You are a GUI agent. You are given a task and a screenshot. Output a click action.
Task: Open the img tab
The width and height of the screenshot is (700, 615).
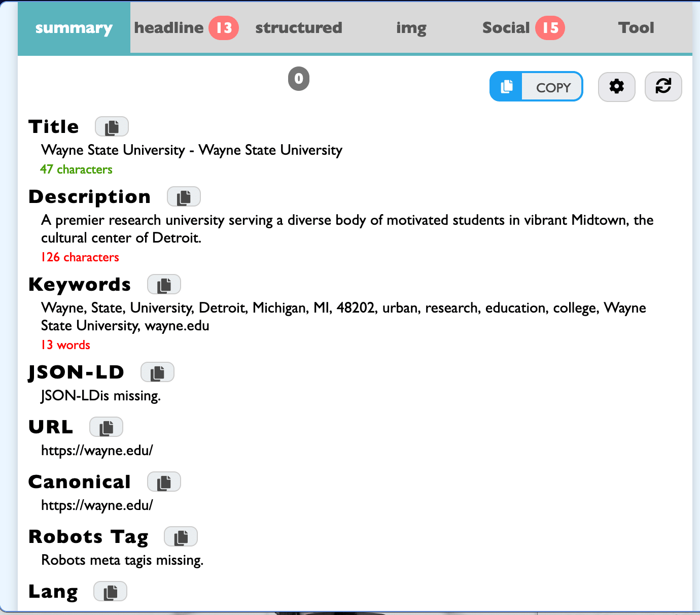coord(411,28)
